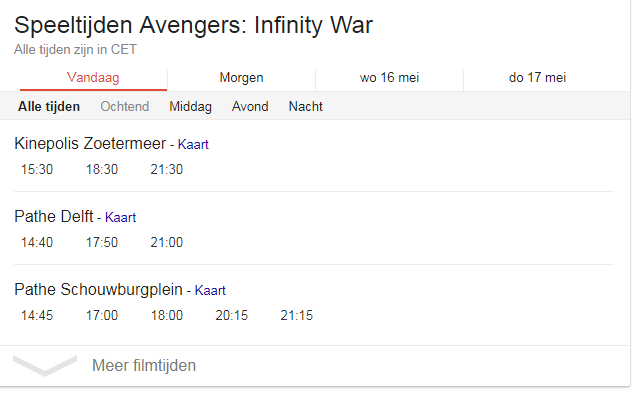The image size is (632, 393).
Task: Switch to the Vandaag date tab
Action: point(93,77)
